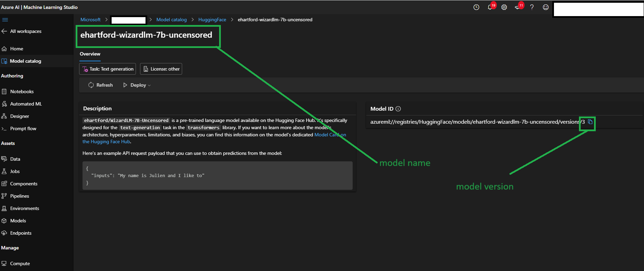644x271 pixels.
Task: Click the Model catalog breadcrumb link
Action: coord(172,20)
